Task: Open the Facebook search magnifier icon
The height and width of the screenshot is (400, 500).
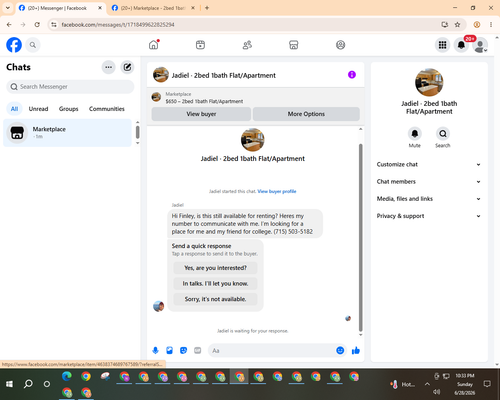Action: (33, 45)
